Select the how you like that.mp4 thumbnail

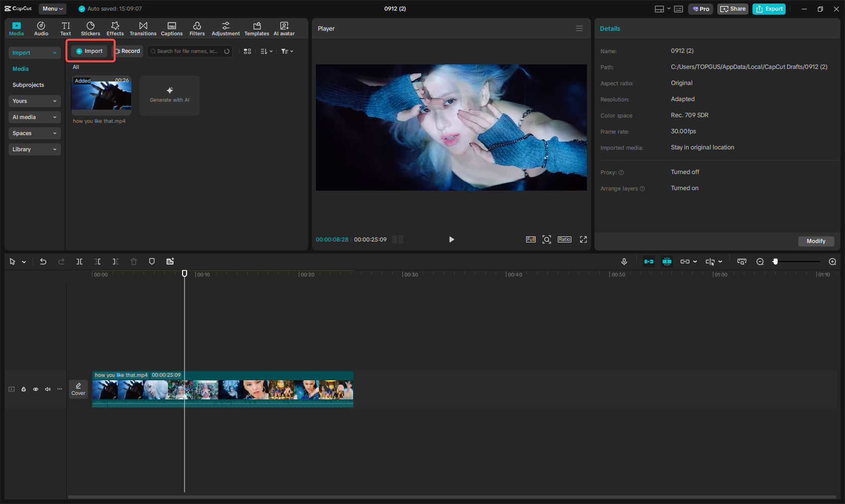[x=101, y=96]
